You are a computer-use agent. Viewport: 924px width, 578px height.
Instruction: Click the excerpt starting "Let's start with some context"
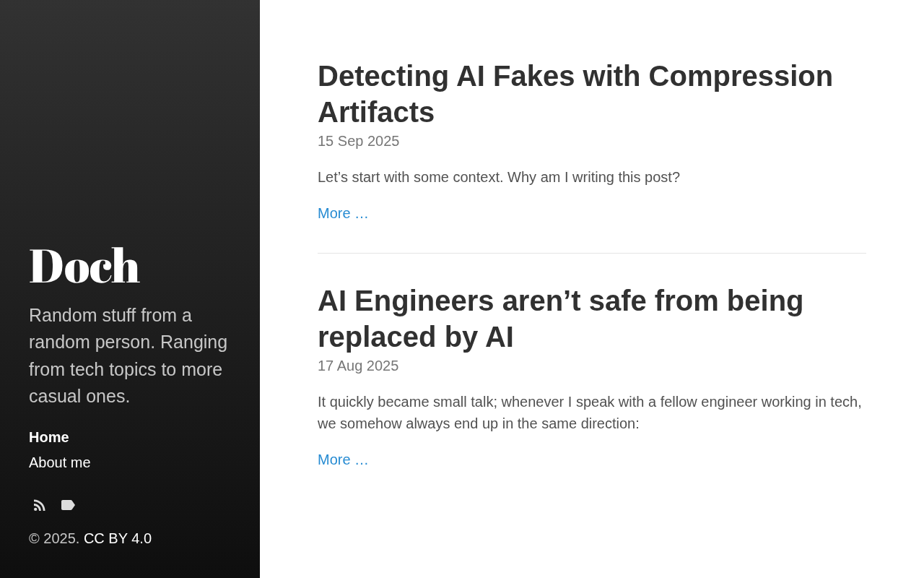point(498,177)
